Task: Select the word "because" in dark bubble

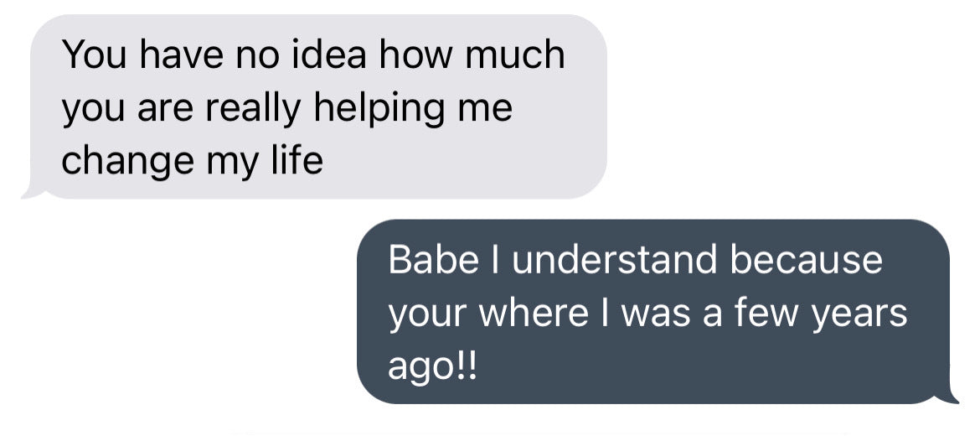Action: pos(807,261)
